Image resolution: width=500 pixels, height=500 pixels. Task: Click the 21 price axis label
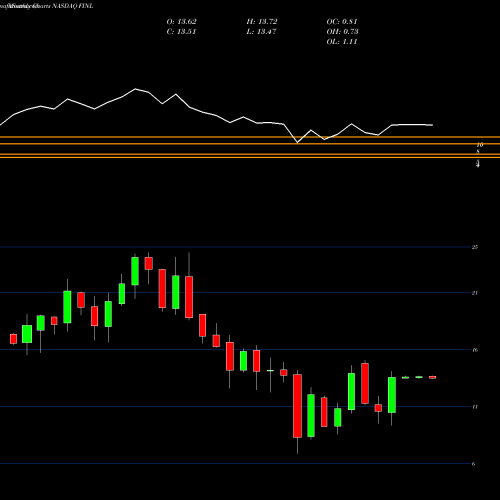tap(475, 293)
